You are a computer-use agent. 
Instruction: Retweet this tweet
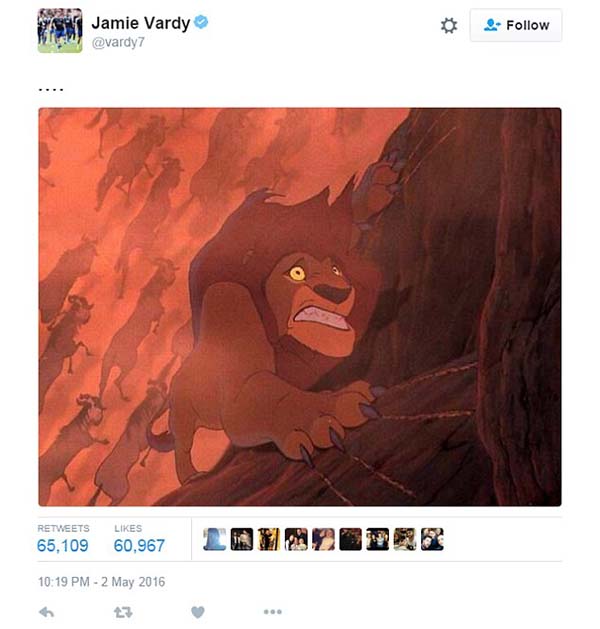(123, 612)
